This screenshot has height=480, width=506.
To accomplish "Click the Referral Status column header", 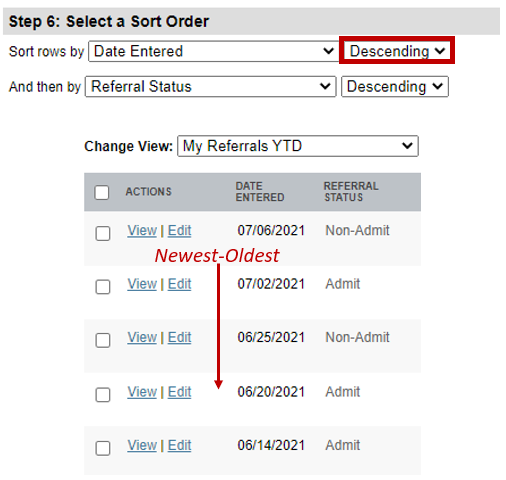I will pyautogui.click(x=351, y=192).
